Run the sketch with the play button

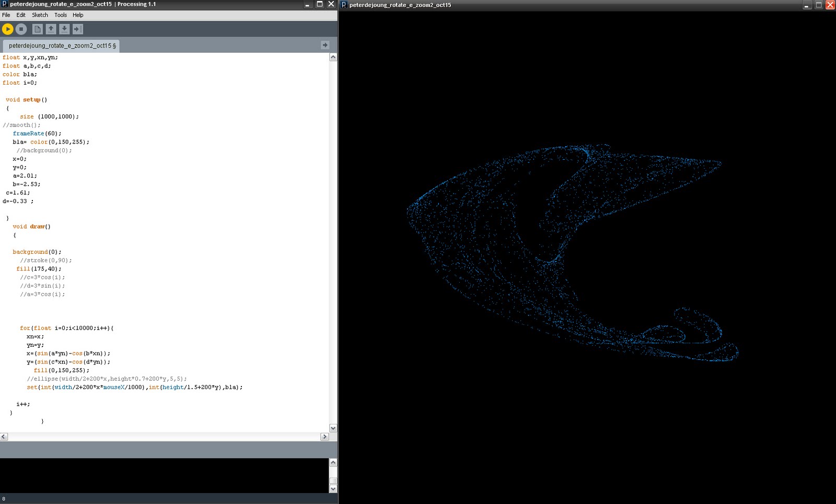pos(7,29)
